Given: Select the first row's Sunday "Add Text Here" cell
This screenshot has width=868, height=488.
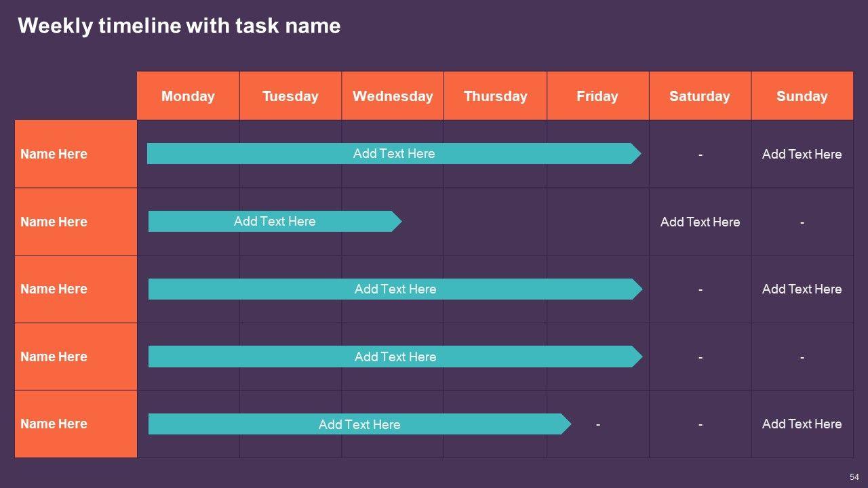Looking at the screenshot, I should click(x=802, y=154).
